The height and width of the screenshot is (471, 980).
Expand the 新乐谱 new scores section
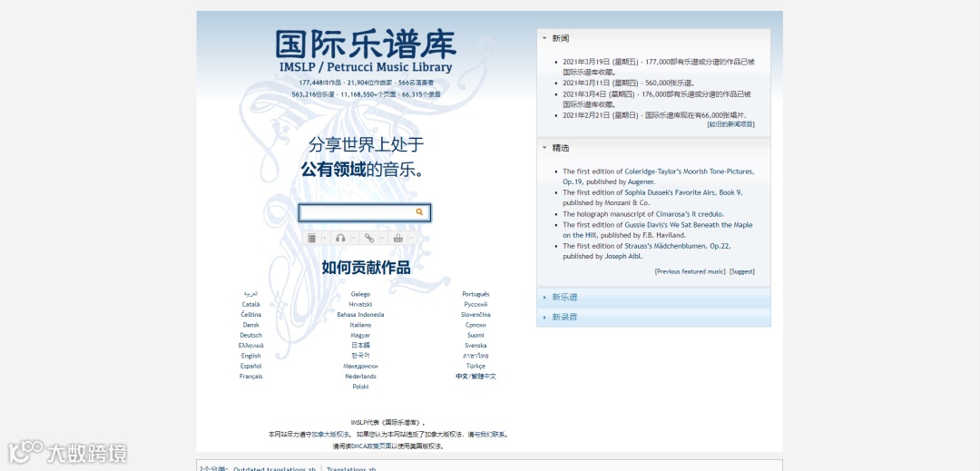tap(653, 298)
